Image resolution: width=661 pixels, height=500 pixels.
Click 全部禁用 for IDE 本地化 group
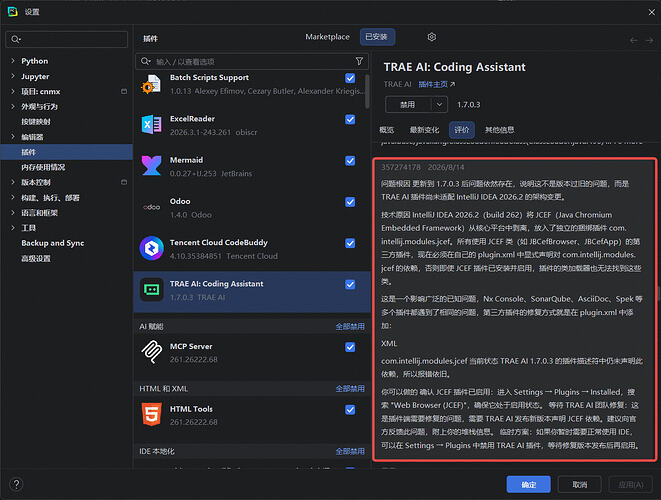point(350,451)
